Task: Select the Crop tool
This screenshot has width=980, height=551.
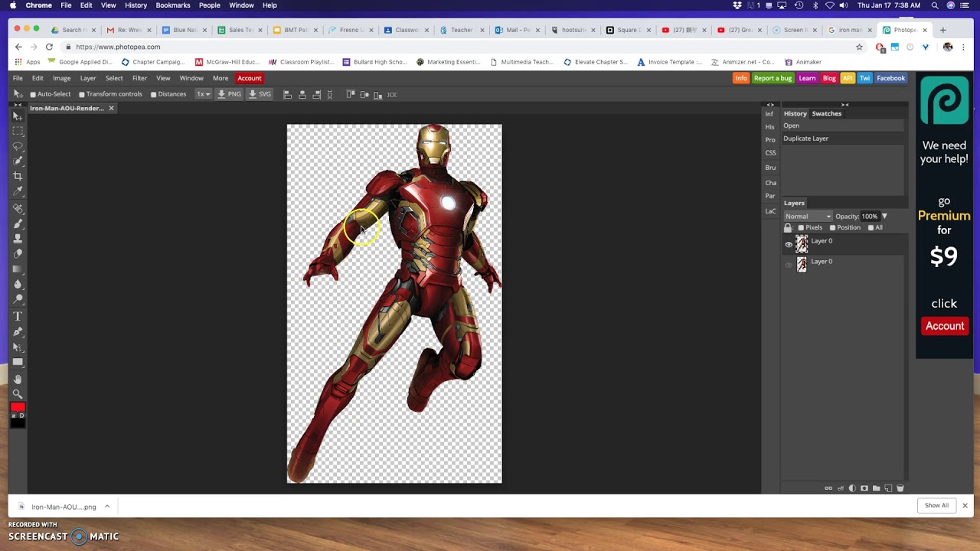Action: (x=18, y=176)
